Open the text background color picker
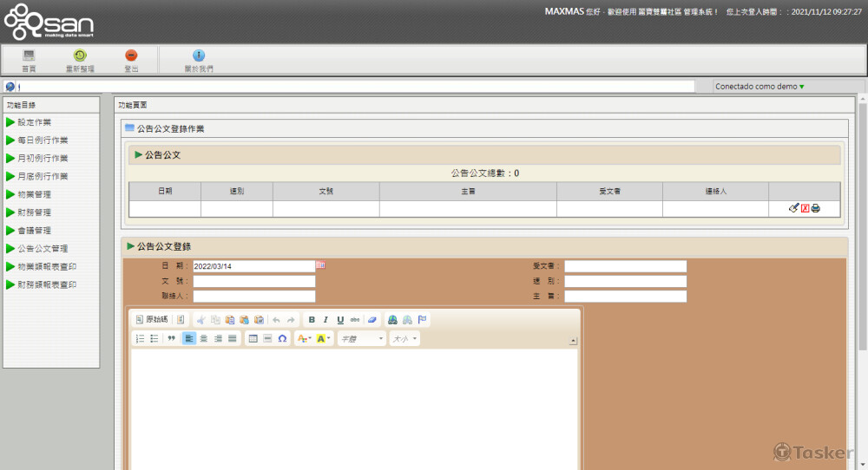 pyautogui.click(x=323, y=338)
